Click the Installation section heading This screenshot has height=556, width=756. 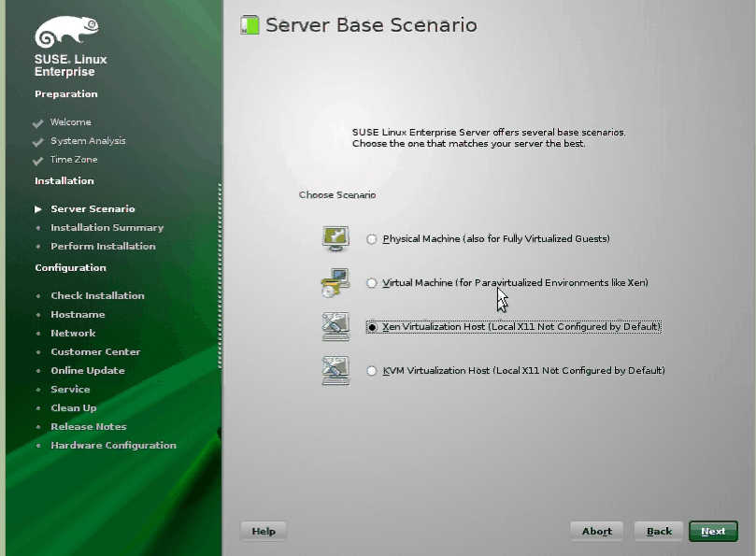pos(64,181)
